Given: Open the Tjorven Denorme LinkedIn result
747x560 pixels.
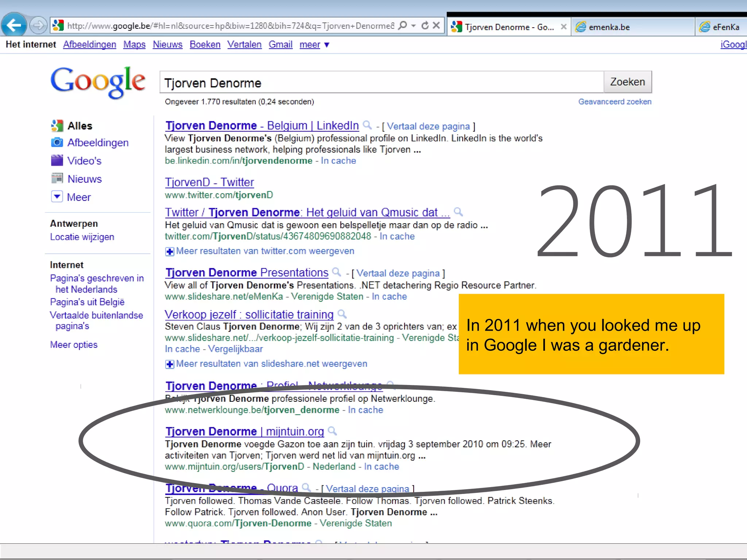Looking at the screenshot, I should coord(262,126).
